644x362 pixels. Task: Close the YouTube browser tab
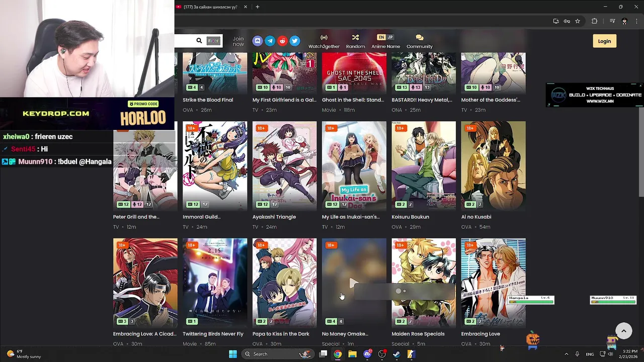(246, 7)
